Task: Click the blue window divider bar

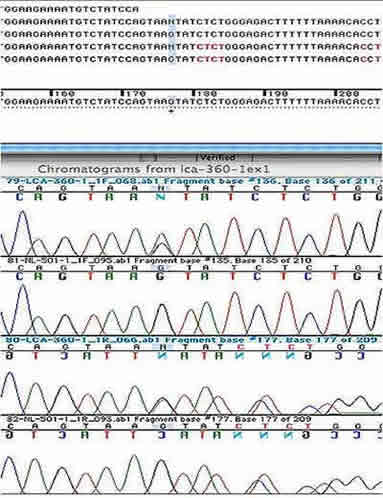Action: click(191, 148)
